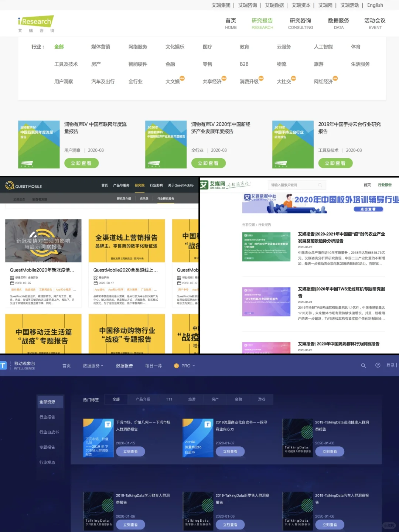
Task: Select the 行业研究报告 sub-tab in QuestMobile
Action: pyautogui.click(x=166, y=199)
